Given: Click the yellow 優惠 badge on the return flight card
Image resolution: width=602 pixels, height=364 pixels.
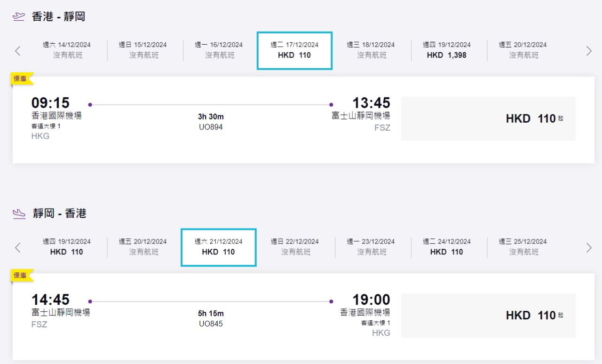Looking at the screenshot, I should pyautogui.click(x=20, y=275).
